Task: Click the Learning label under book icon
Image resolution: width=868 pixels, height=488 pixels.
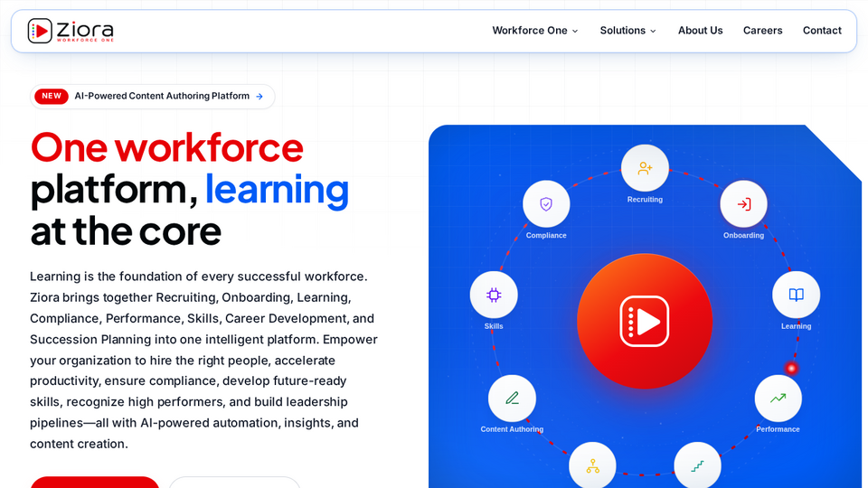Action: 796,326
